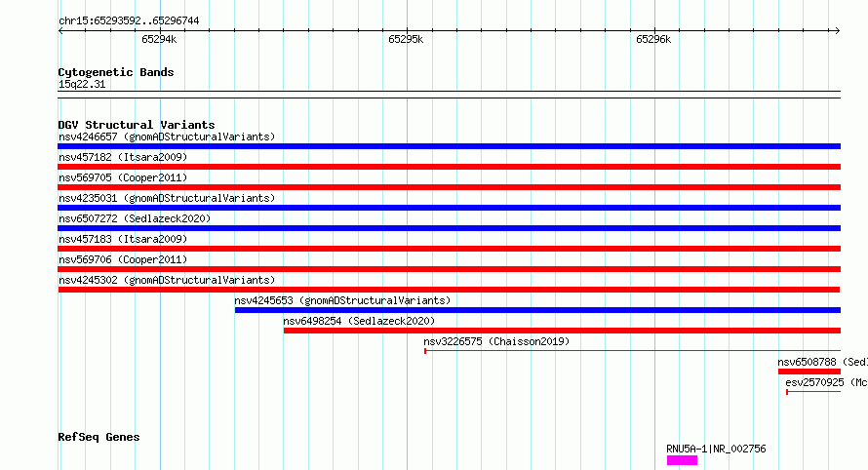
Task: Click the short red bar under nsv6508788
Action: [809, 372]
